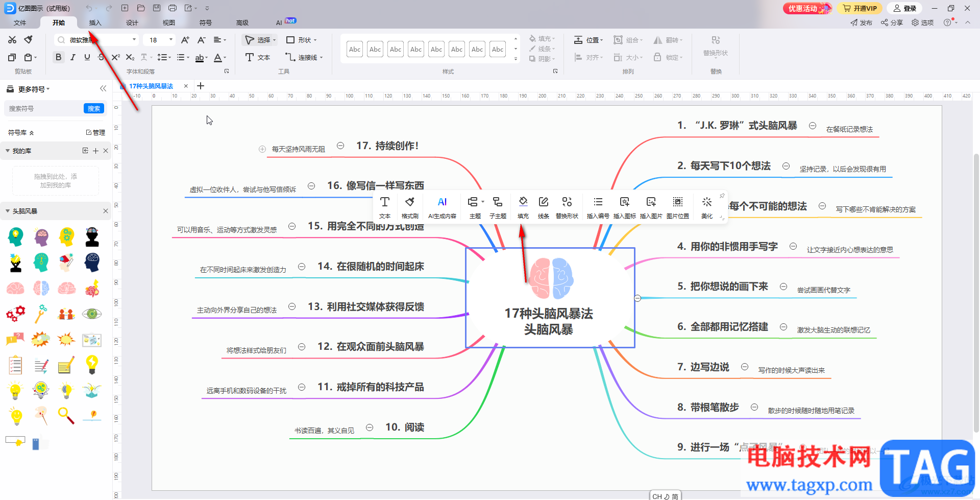980x500 pixels.
Task: Collapse the 我的库 library section
Action: point(8,151)
